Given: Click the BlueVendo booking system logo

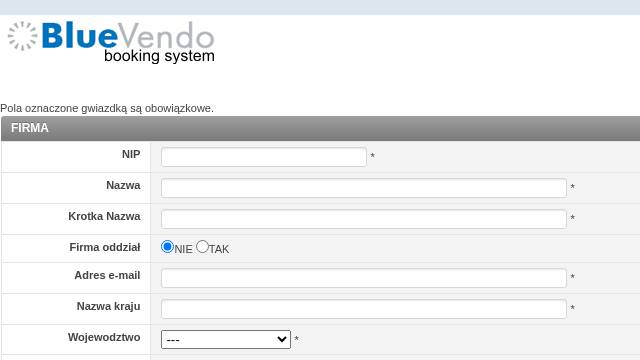Looking at the screenshot, I should tap(111, 42).
